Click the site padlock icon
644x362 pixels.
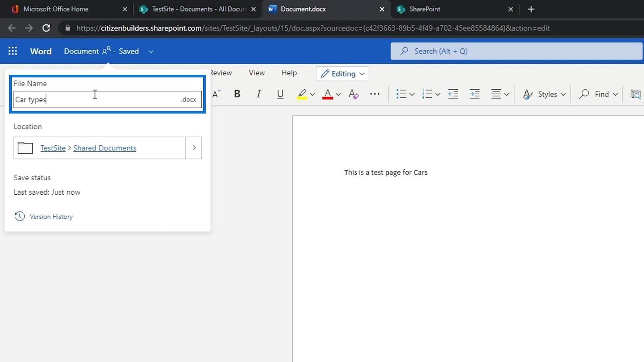[x=68, y=28]
